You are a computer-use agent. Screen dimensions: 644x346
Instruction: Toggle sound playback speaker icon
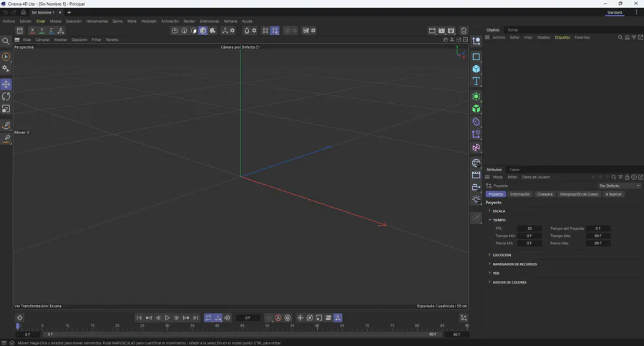pos(227,318)
